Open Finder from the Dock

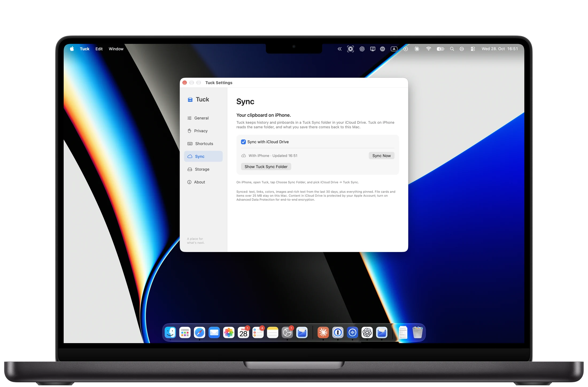(x=170, y=333)
